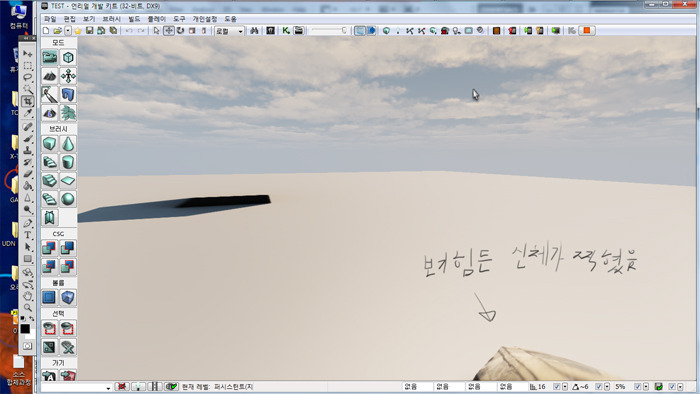Toggle drag grid snapping checkbox
The height and width of the screenshot is (394, 700).
pyautogui.click(x=557, y=387)
